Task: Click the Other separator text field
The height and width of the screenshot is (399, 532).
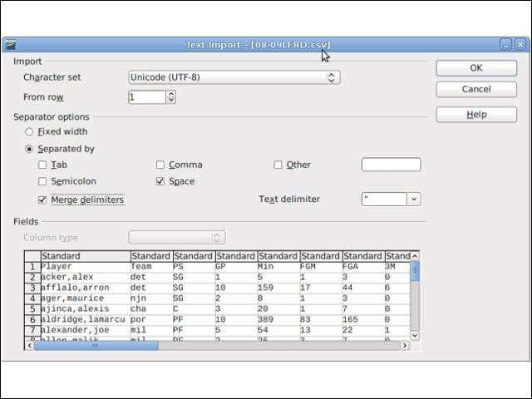Action: (392, 165)
